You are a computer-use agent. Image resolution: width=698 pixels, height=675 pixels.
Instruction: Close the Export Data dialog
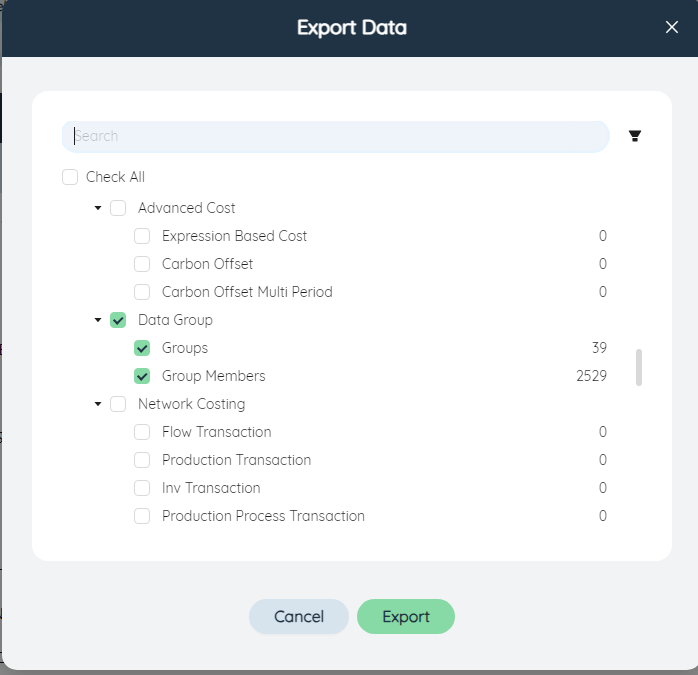(672, 27)
